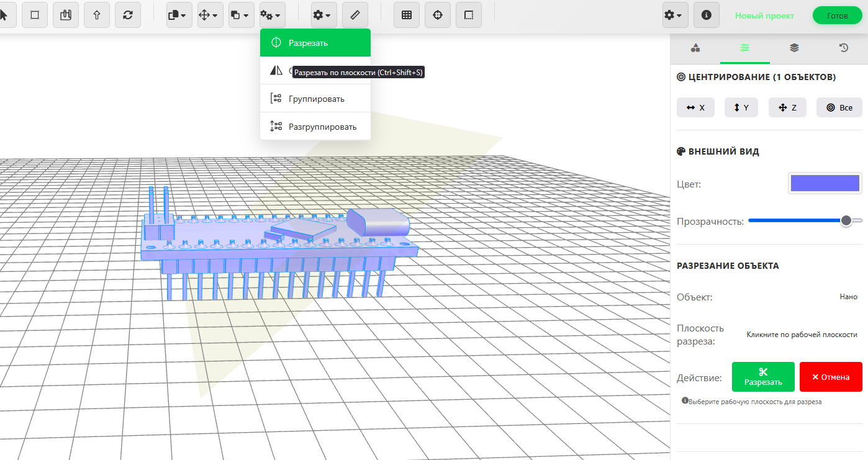Expand the move arrows dropdown
This screenshot has height=460, width=868.
click(210, 16)
